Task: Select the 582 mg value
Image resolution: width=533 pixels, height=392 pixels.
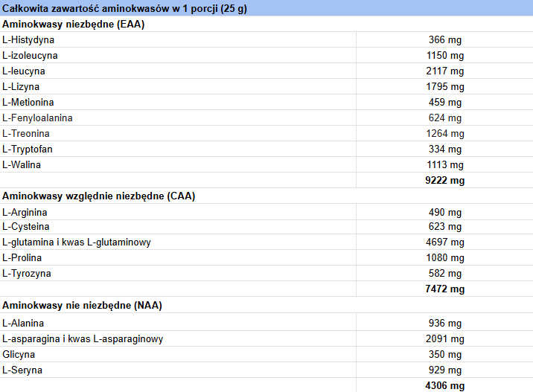Action: [445, 274]
